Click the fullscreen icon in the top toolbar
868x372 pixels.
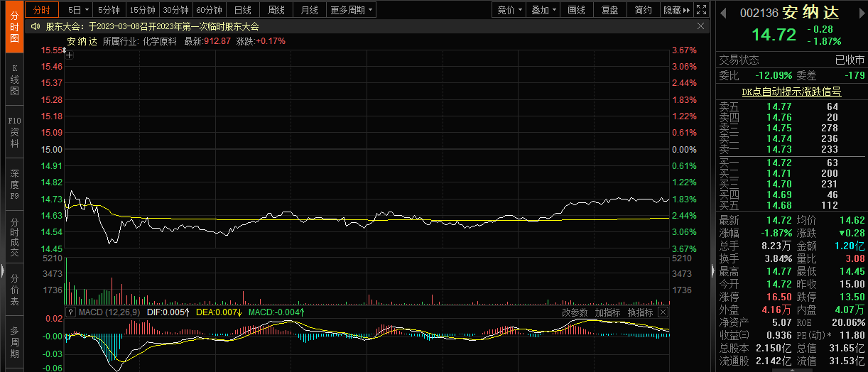tap(701, 10)
